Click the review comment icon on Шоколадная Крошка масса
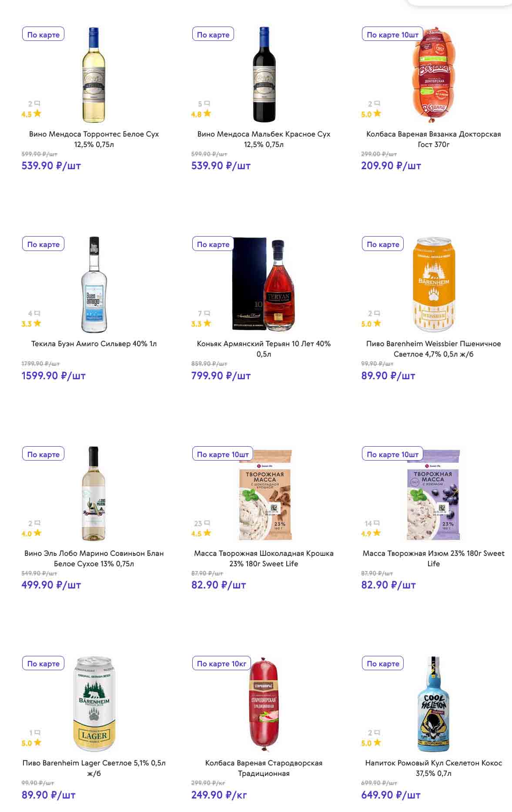The image size is (512, 812). 207,523
